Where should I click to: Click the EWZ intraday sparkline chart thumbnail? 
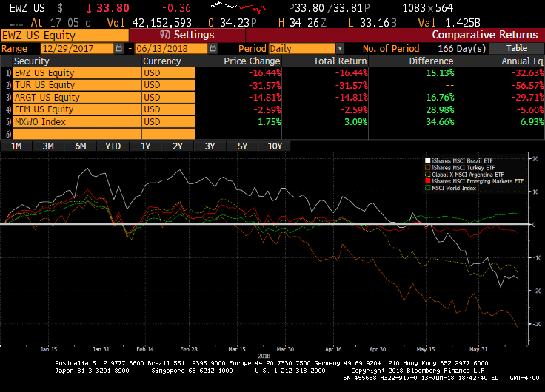(x=238, y=7)
